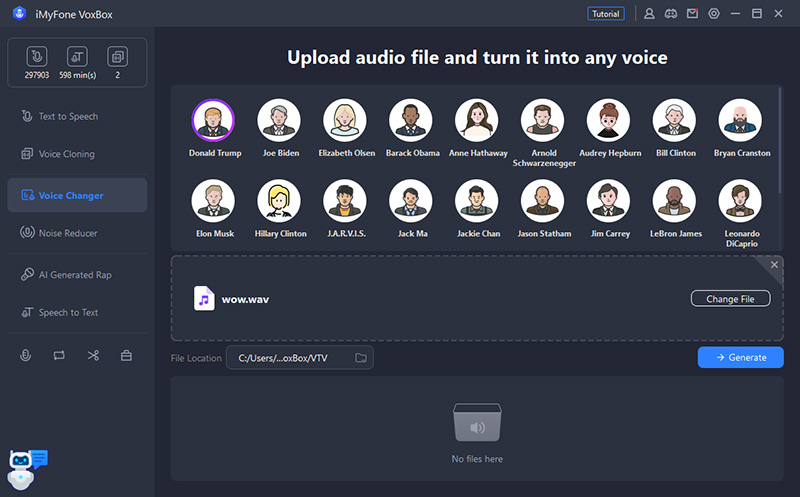Open the Discord community icon
800x497 pixels.
tap(670, 14)
